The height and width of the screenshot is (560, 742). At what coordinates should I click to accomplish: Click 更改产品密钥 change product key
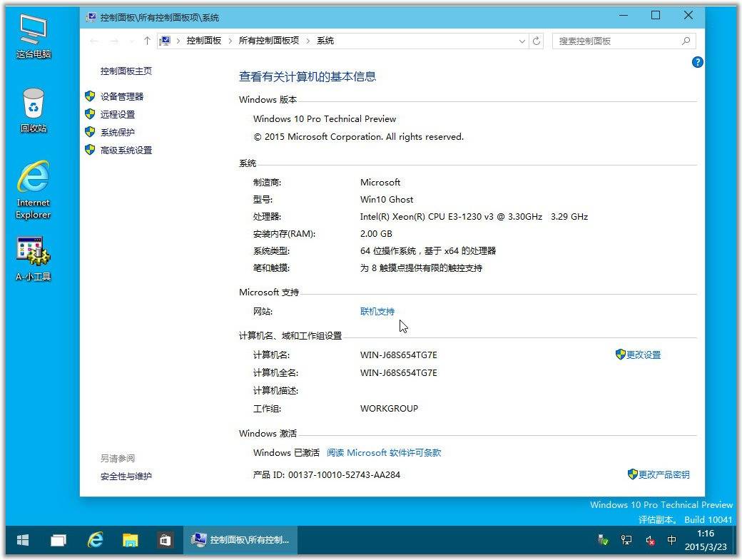(664, 474)
